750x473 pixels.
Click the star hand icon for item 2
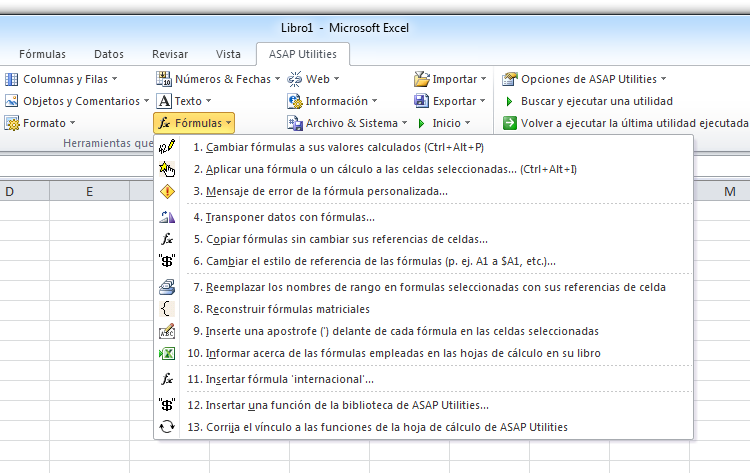click(x=167, y=169)
